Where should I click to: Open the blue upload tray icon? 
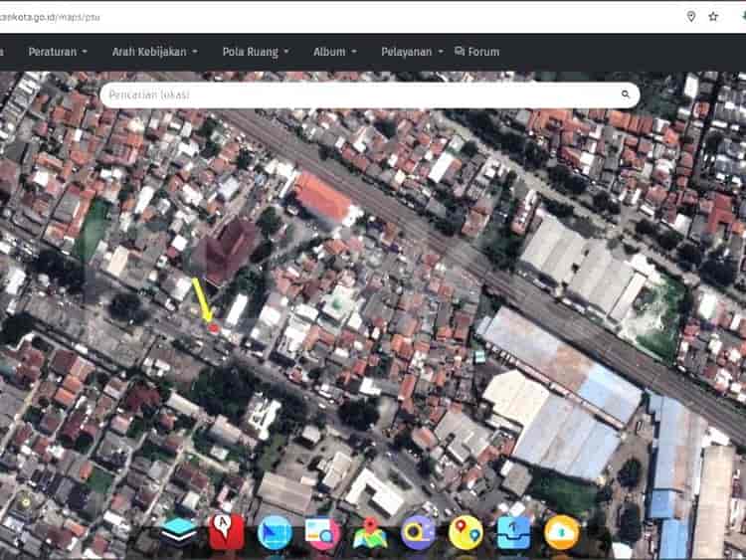point(514,532)
